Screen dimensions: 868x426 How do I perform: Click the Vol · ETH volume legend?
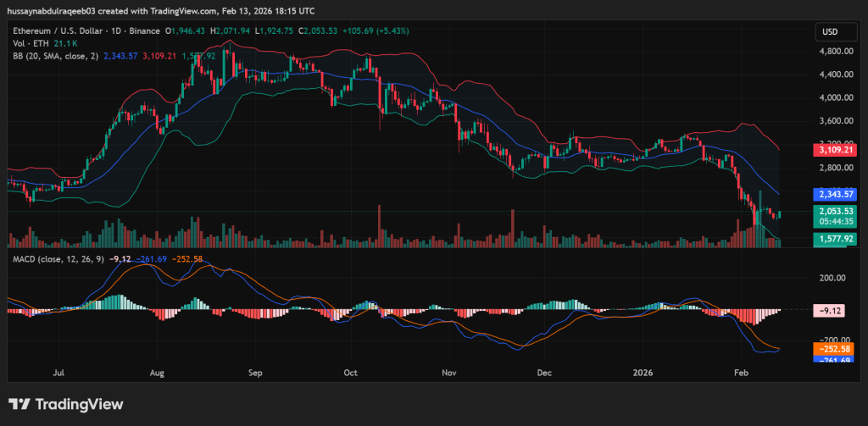coord(31,43)
